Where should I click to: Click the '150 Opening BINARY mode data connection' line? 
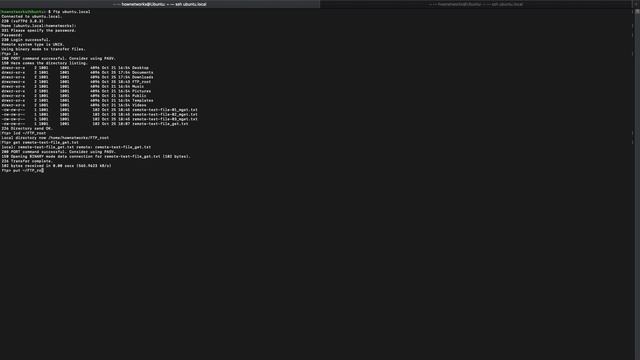96,156
